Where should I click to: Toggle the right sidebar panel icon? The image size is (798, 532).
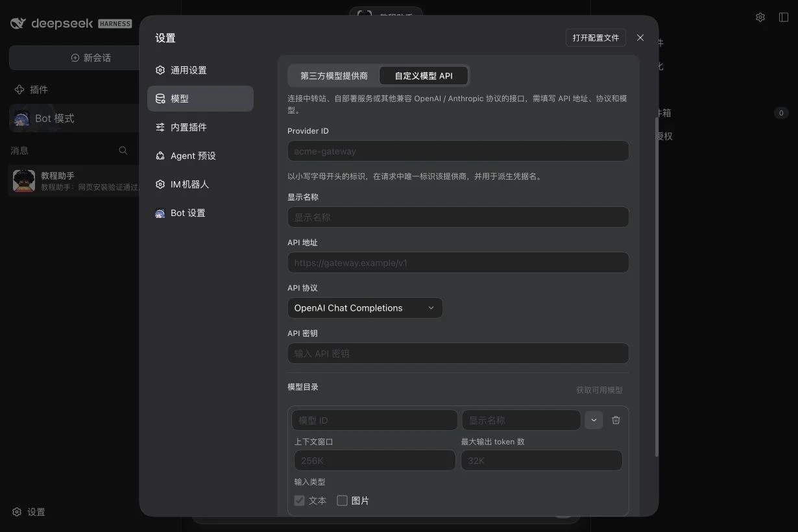[784, 18]
